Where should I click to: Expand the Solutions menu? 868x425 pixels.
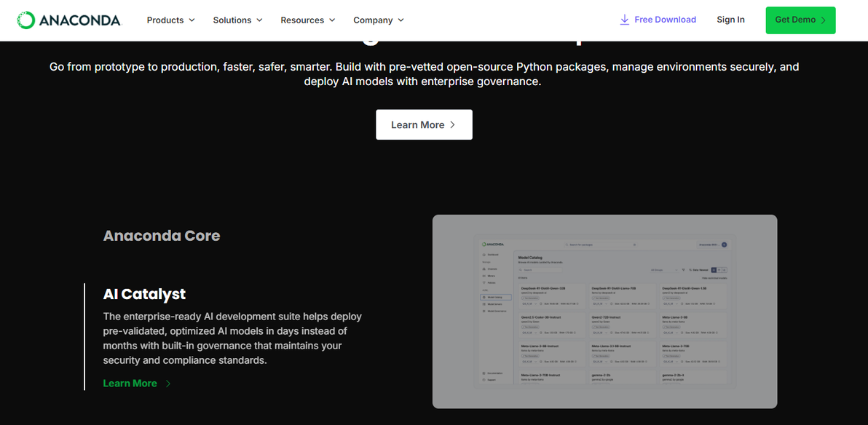pyautogui.click(x=238, y=20)
